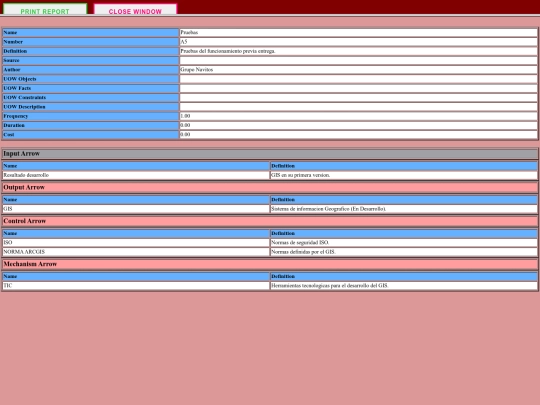Screen dimensions: 540x405
Task: Click the 'Frequency' row label
Action: 91,116
